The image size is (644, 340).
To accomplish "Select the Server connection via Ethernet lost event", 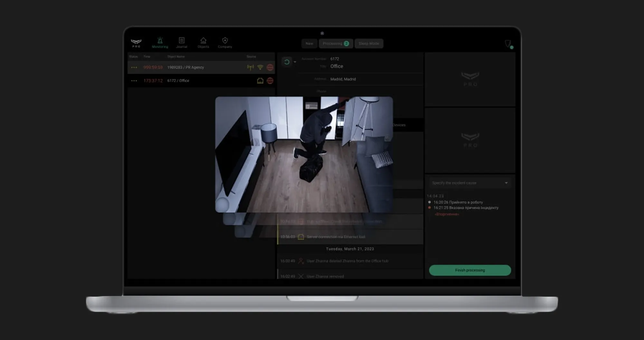I will pos(350,237).
